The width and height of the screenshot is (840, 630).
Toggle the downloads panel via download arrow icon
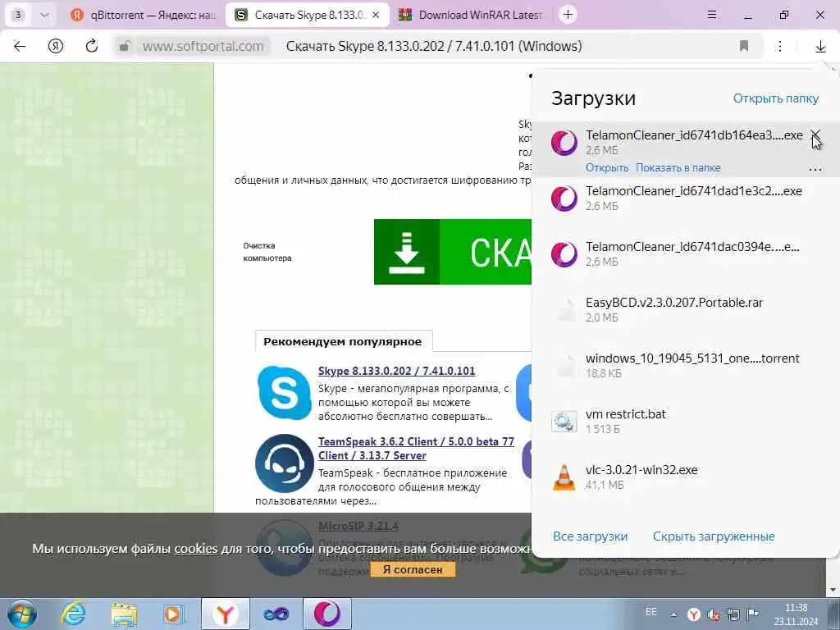(820, 47)
